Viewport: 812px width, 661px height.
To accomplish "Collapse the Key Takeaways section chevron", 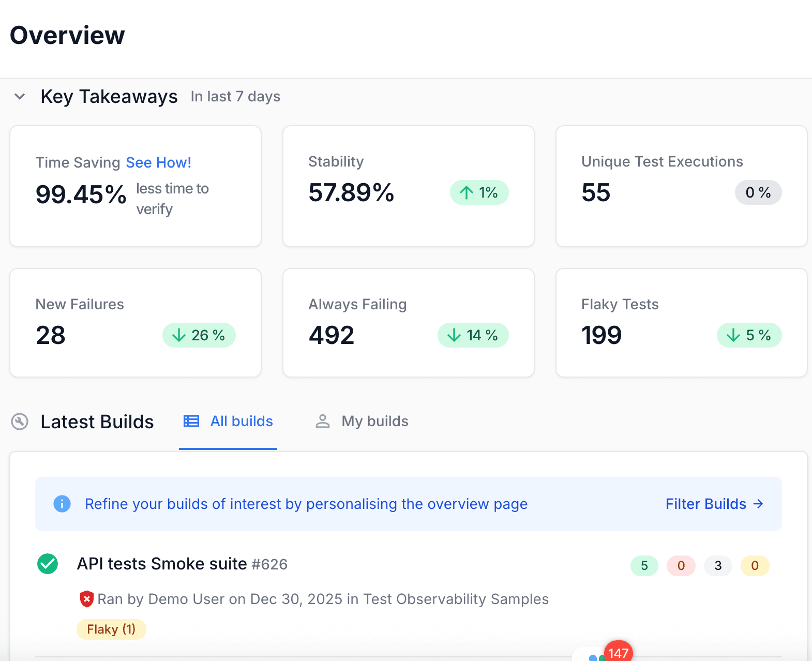I will [20, 97].
